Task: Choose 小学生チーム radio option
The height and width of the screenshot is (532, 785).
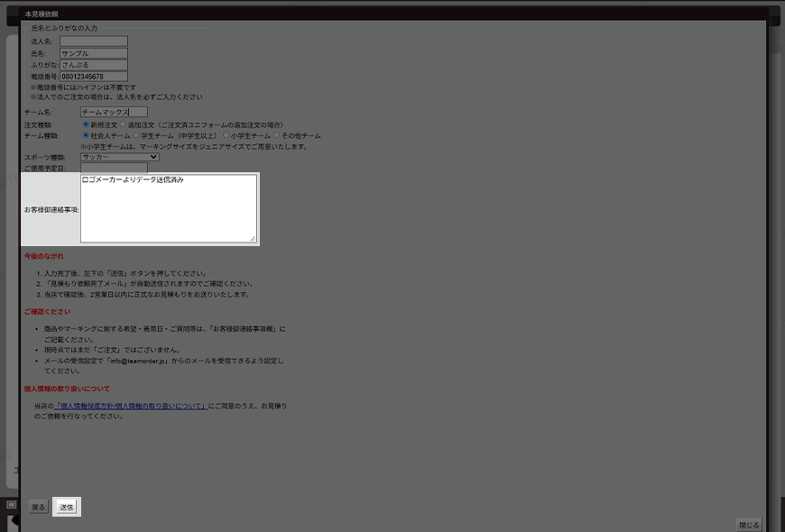Action: 226,135
